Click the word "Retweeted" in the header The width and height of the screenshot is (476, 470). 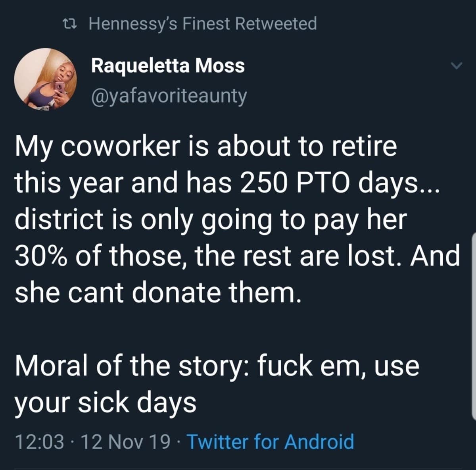click(276, 24)
